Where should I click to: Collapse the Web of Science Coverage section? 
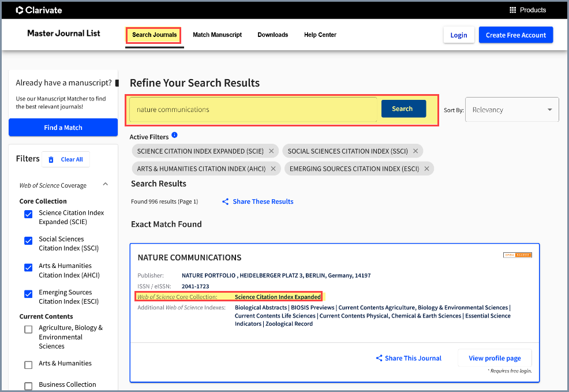click(105, 185)
